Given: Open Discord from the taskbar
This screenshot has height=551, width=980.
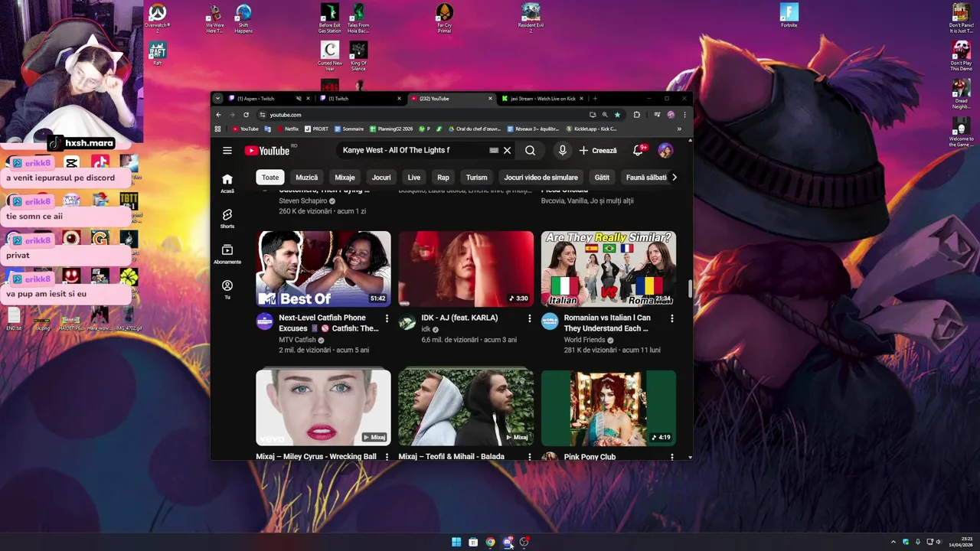Looking at the screenshot, I should pos(507,542).
